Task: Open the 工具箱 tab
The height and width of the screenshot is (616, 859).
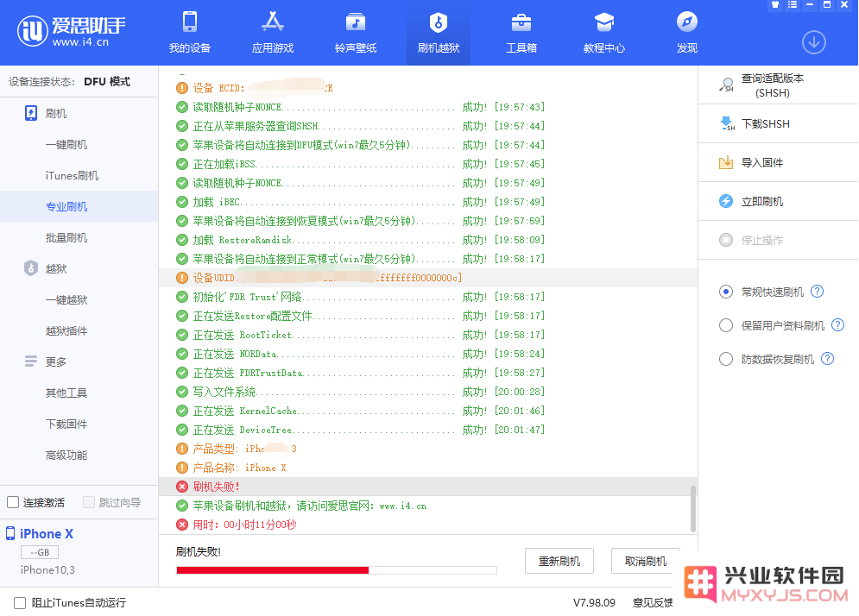Action: pyautogui.click(x=521, y=33)
